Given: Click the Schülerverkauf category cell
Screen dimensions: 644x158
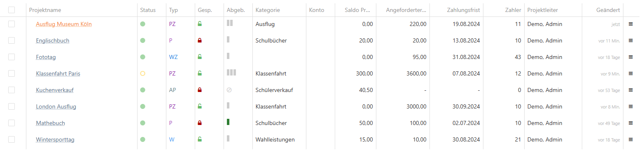Looking at the screenshot, I should pos(274,90).
